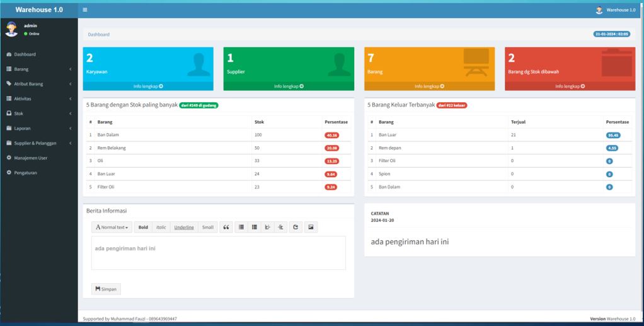Click the indent icon in editor toolbar

coord(281,227)
